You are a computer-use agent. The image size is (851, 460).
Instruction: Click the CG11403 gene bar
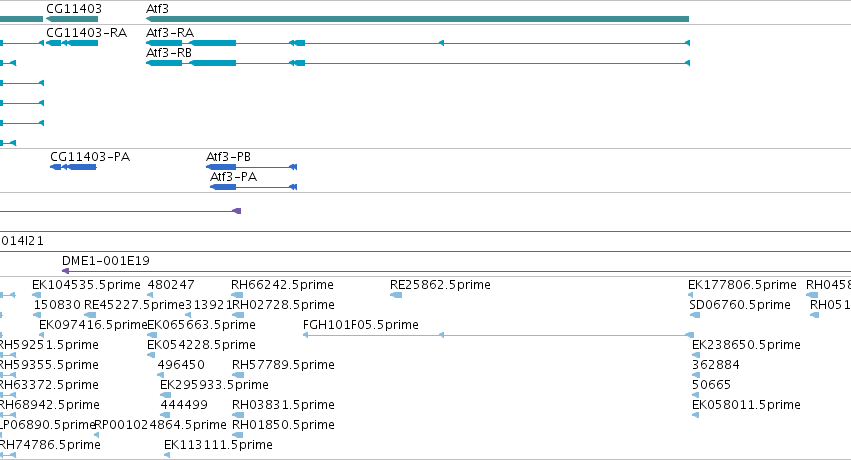pos(72,19)
